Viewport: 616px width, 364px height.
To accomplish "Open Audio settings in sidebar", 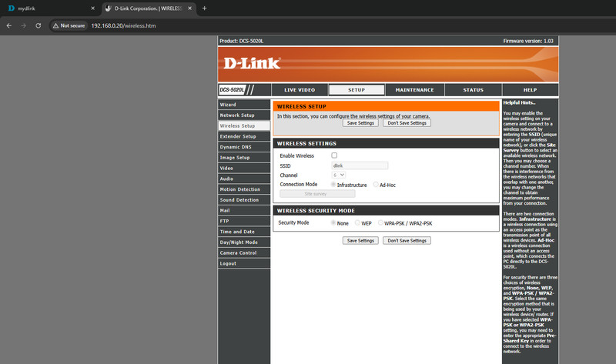I will (x=244, y=179).
